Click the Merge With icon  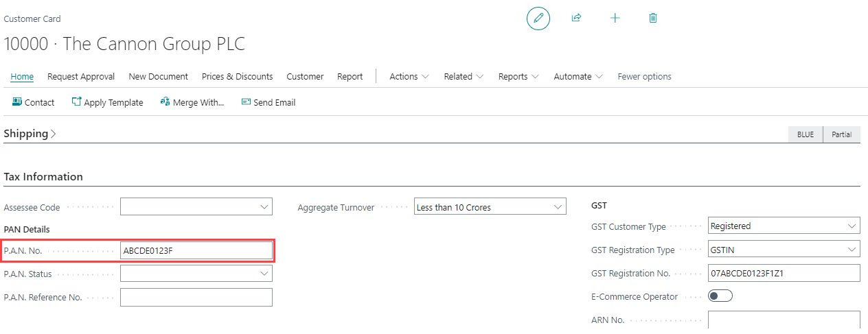[165, 102]
